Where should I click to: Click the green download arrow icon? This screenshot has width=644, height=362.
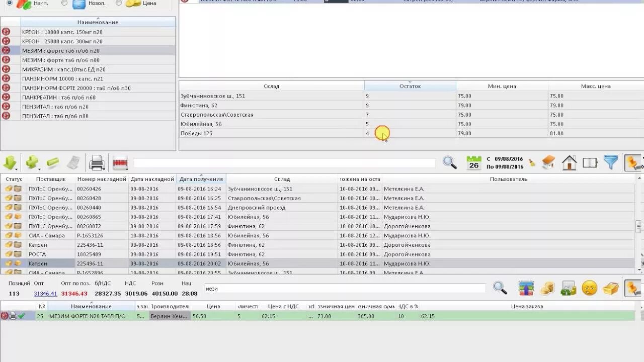click(x=9, y=162)
